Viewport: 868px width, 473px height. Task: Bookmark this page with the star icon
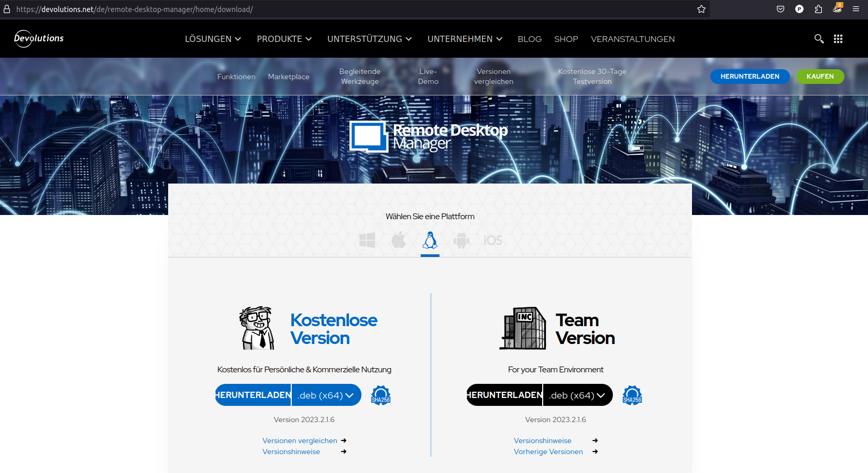point(701,9)
